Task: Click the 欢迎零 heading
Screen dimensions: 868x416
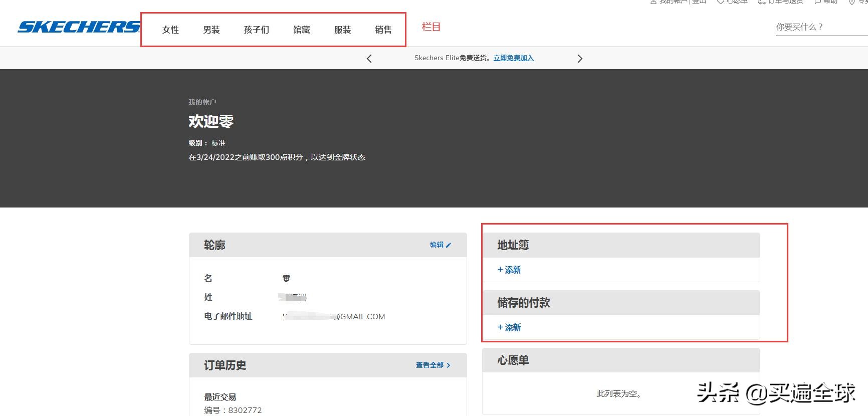Action: pyautogui.click(x=211, y=121)
